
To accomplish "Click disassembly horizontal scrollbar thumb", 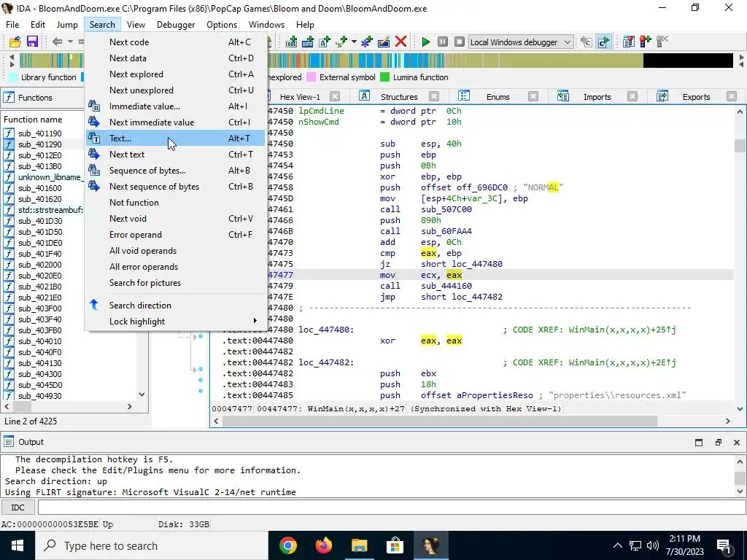I will [x=439, y=421].
